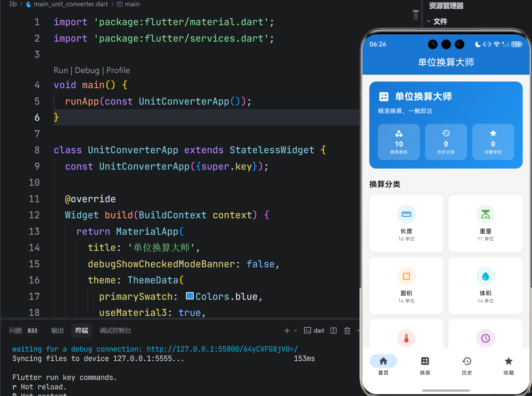Viewport: 532px width, 396px height.
Task: Tap the red thermometer category icon
Action: tap(406, 338)
